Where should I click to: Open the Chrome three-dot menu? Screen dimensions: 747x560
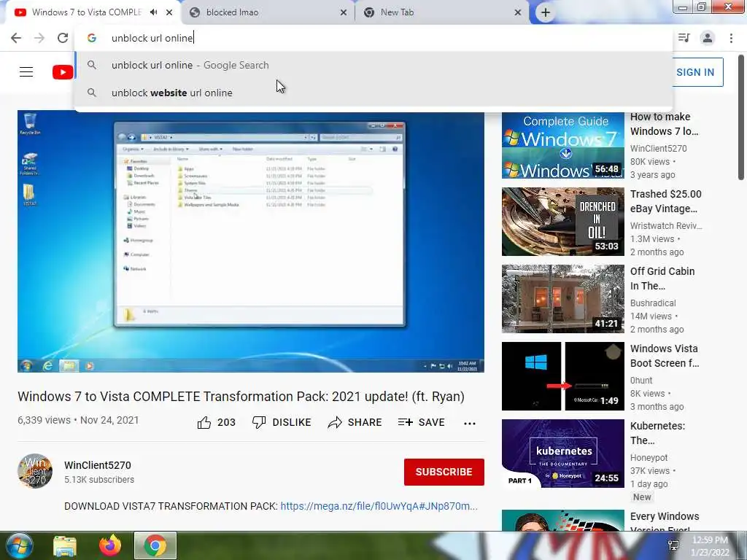tap(731, 38)
